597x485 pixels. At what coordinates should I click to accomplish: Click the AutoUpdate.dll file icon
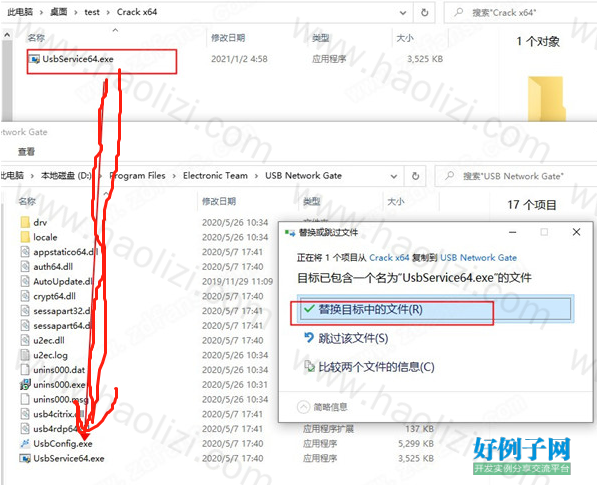(25, 281)
